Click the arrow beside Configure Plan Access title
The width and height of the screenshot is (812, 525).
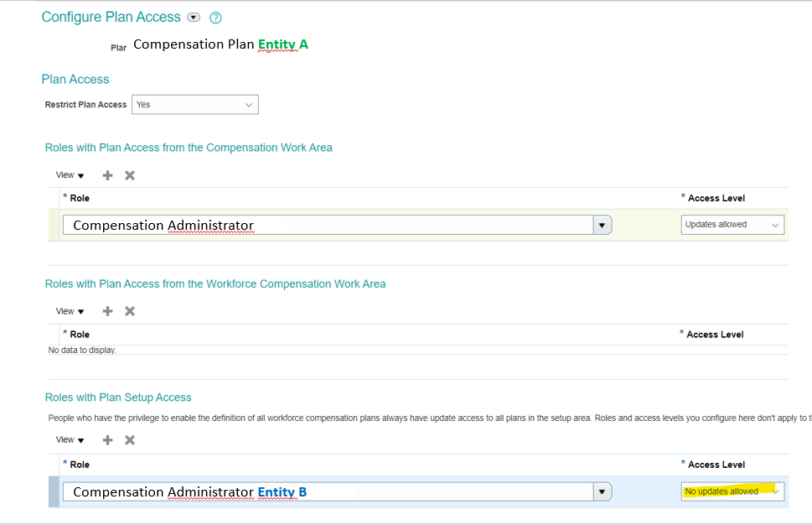point(194,17)
